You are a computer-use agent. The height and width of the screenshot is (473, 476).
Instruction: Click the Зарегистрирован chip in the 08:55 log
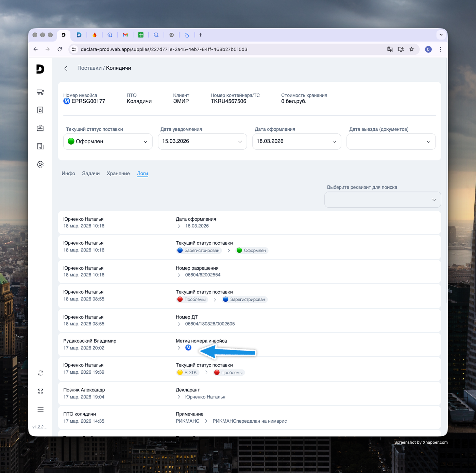(244, 299)
